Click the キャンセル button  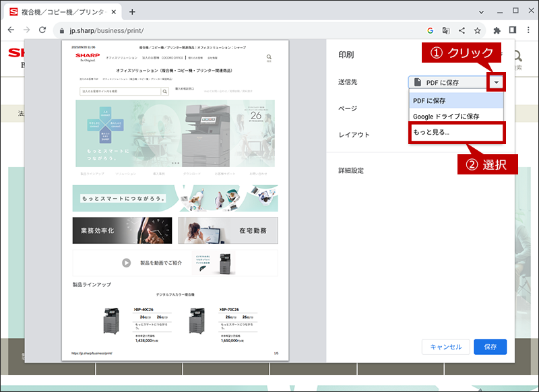click(446, 347)
